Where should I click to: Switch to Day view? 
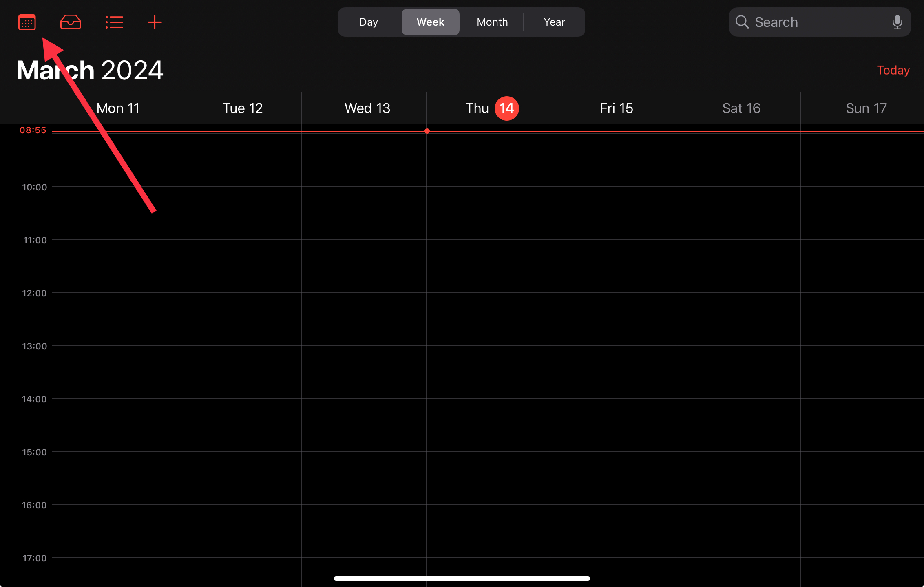pos(369,22)
